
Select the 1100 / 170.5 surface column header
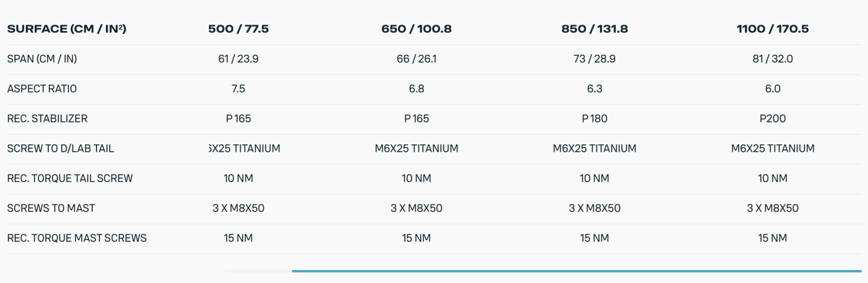[x=772, y=29]
